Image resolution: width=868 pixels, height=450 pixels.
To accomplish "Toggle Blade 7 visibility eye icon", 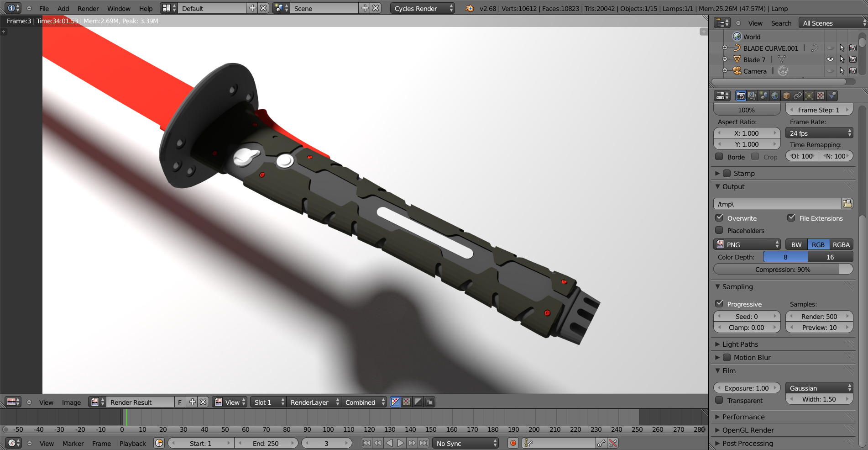I will (x=830, y=59).
